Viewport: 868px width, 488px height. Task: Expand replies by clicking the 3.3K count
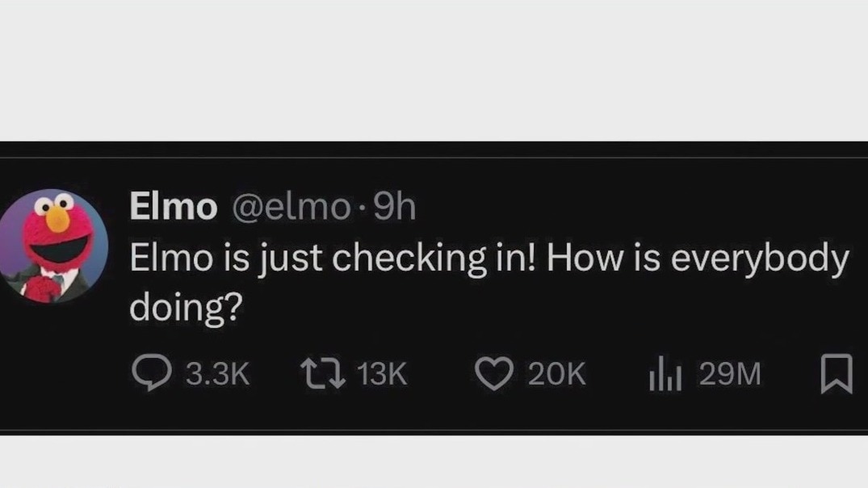click(x=218, y=372)
